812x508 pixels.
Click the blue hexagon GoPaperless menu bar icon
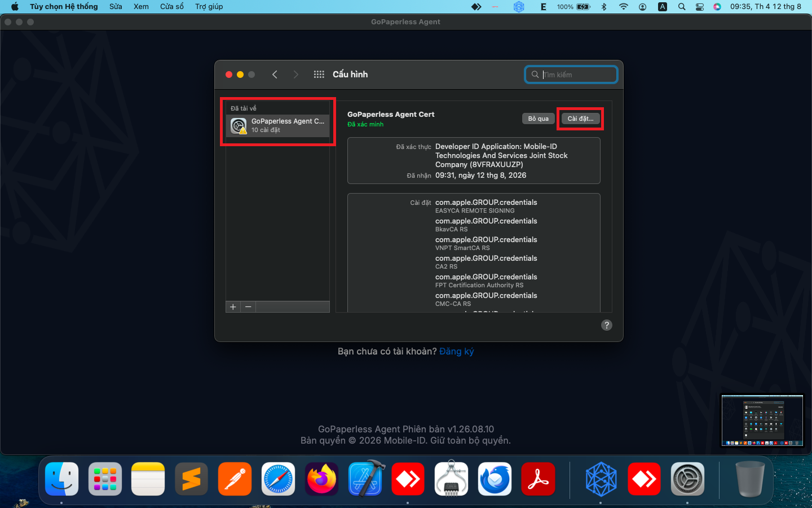click(x=519, y=7)
